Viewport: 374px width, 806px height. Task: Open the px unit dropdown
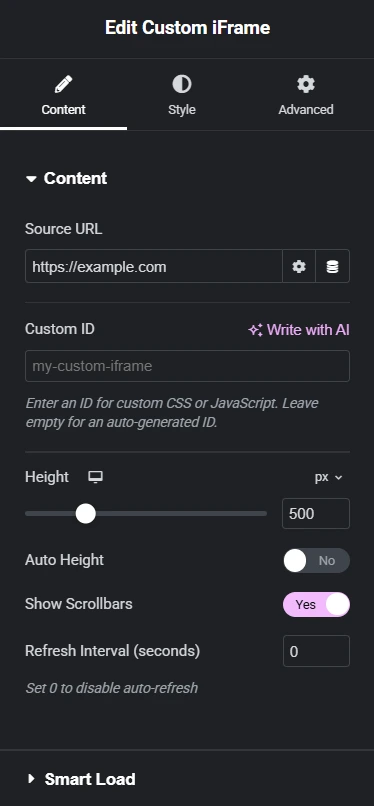[x=328, y=477]
